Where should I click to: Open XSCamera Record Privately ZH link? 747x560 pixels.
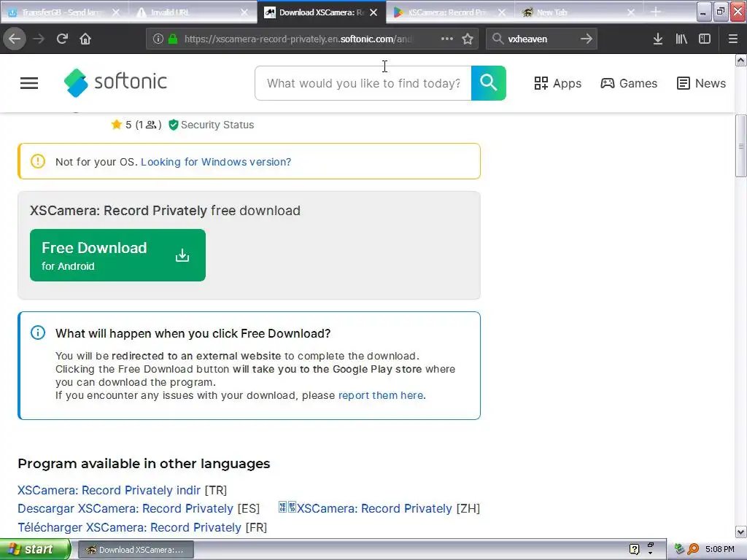point(365,508)
